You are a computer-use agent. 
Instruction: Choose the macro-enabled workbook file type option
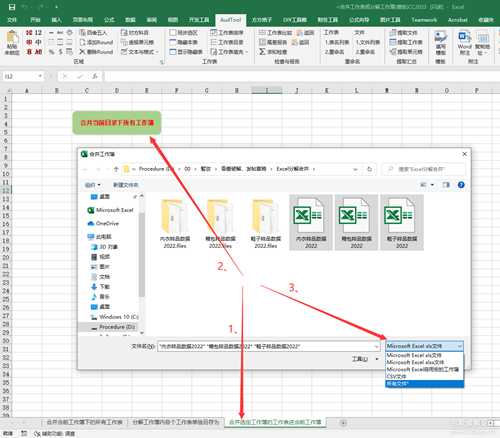[424, 369]
